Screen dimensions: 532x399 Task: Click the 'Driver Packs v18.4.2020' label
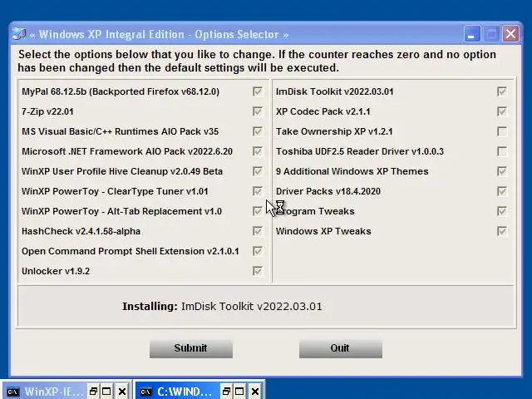pyautogui.click(x=328, y=191)
